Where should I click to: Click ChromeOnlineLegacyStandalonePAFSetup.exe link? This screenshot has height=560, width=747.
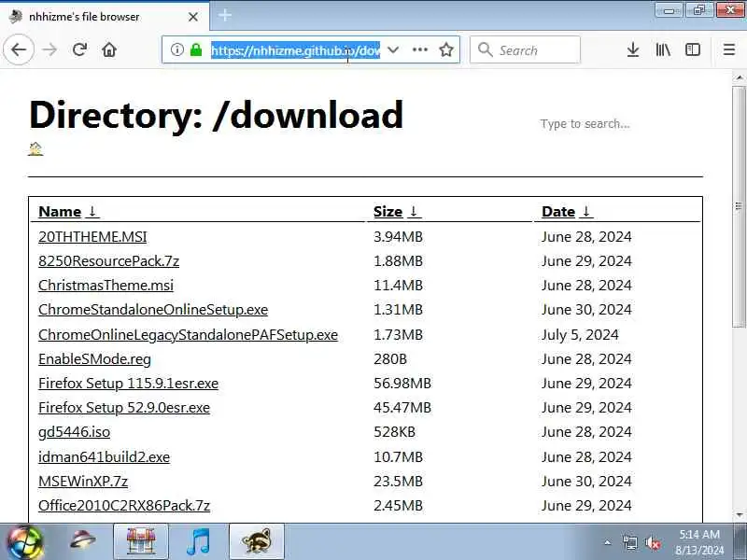(x=189, y=335)
